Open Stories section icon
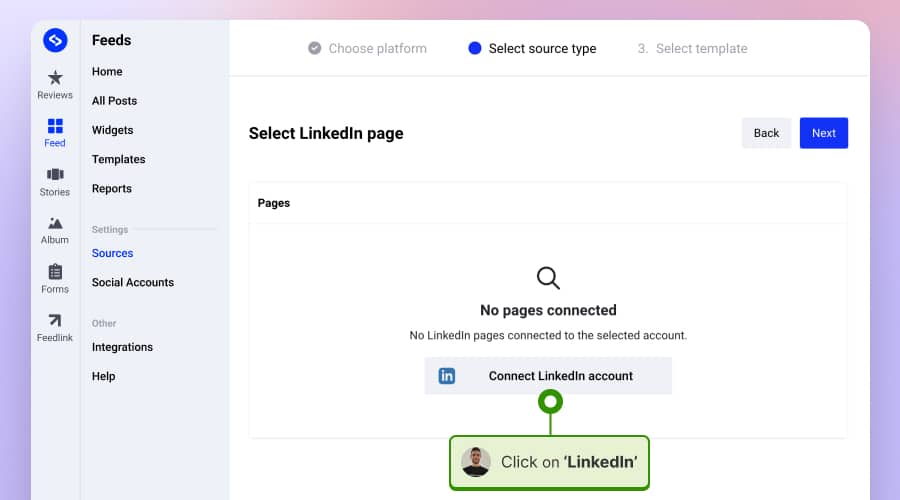 pos(55,175)
